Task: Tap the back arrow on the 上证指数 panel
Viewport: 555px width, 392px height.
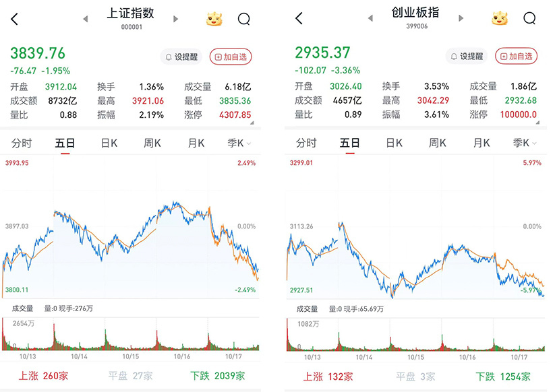Action: (x=14, y=19)
